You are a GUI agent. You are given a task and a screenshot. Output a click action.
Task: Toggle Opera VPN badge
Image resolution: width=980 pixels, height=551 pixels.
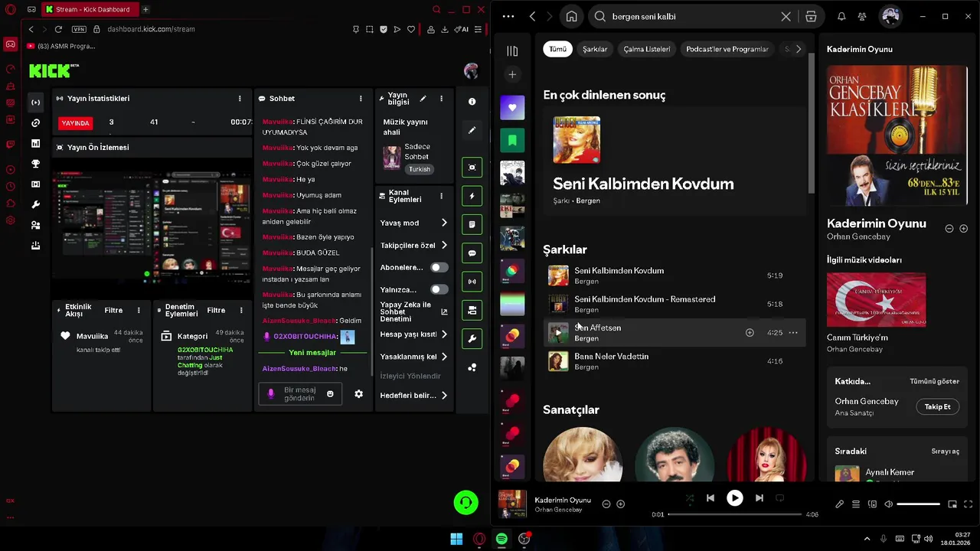pos(79,29)
